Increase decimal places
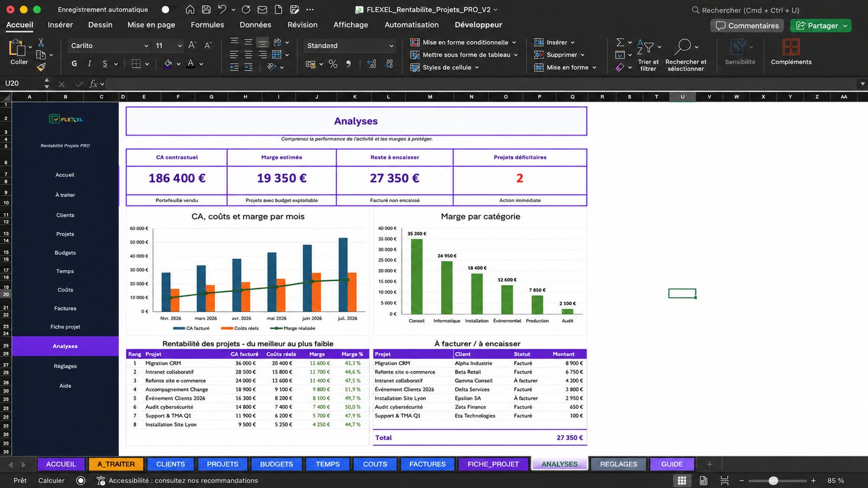This screenshot has height=488, width=868. [372, 64]
